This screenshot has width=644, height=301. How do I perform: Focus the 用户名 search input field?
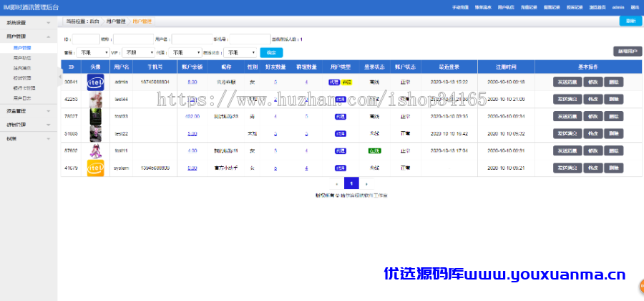(192, 39)
